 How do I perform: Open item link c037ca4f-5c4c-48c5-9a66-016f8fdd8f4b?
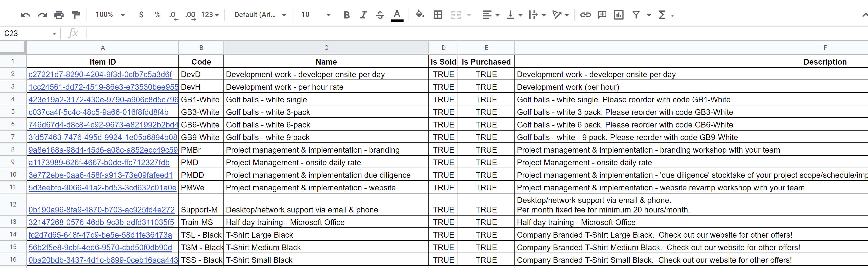[x=98, y=112]
